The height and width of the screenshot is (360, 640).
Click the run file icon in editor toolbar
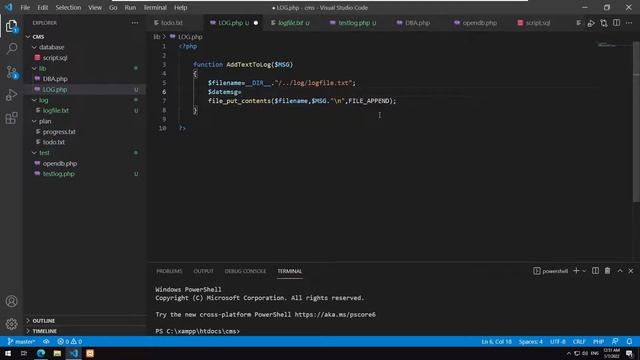pyautogui.click(x=591, y=23)
